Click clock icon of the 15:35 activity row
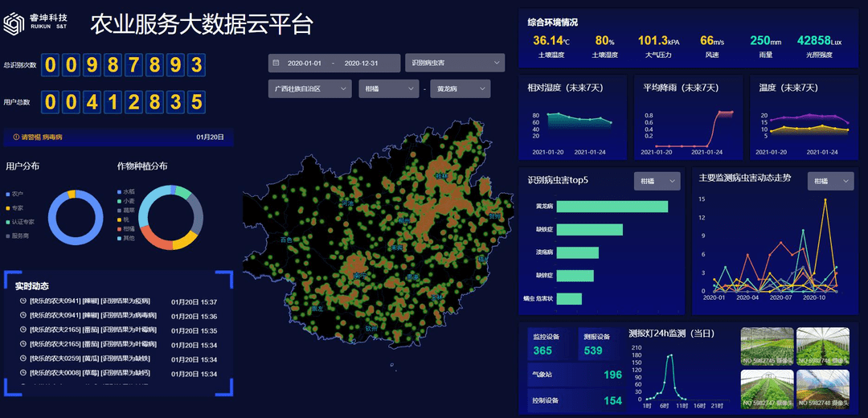Screen dimensions: 868x418 (x=23, y=330)
